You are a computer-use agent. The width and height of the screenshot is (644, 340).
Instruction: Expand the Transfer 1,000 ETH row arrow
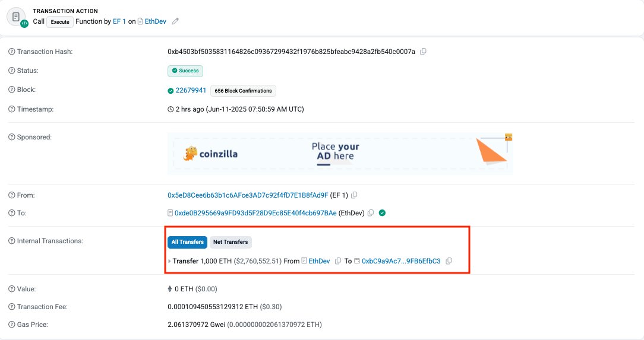[169, 261]
